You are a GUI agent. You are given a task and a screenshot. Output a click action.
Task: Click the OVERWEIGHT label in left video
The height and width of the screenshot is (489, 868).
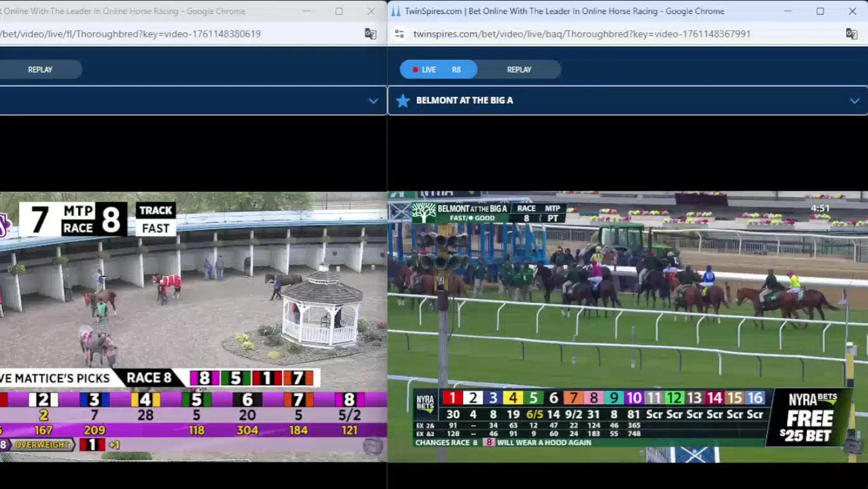pos(42,445)
